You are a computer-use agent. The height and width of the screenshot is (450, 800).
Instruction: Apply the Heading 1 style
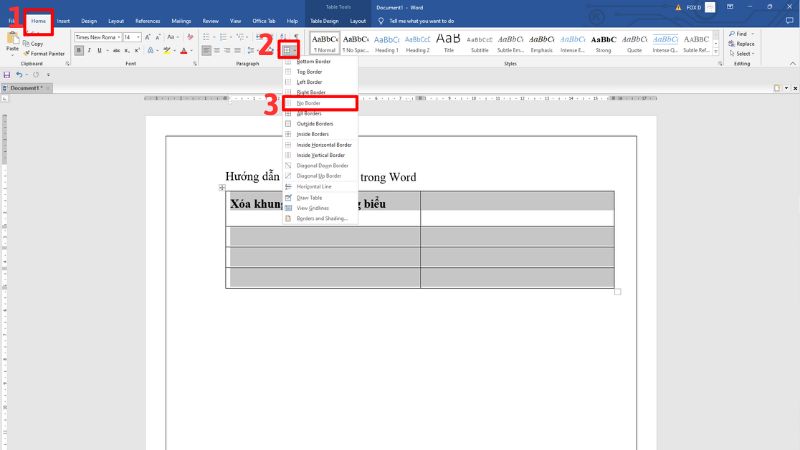coord(387,44)
